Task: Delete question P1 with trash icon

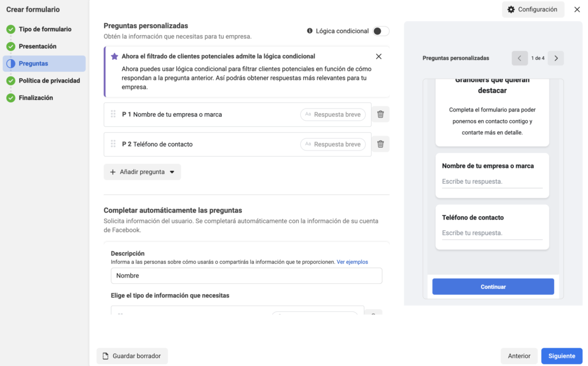Action: point(380,114)
